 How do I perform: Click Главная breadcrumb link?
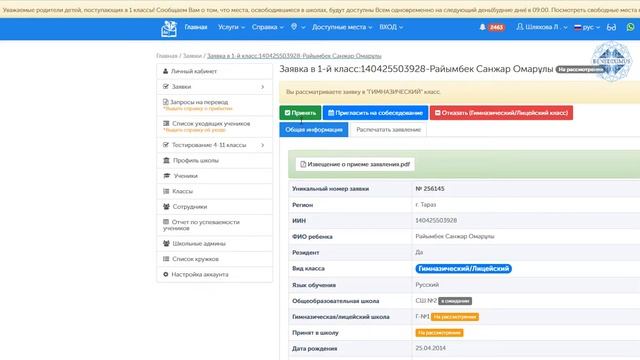click(167, 56)
